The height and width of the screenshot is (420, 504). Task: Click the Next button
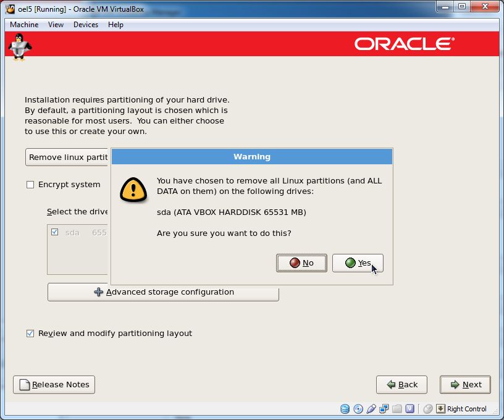point(466,385)
